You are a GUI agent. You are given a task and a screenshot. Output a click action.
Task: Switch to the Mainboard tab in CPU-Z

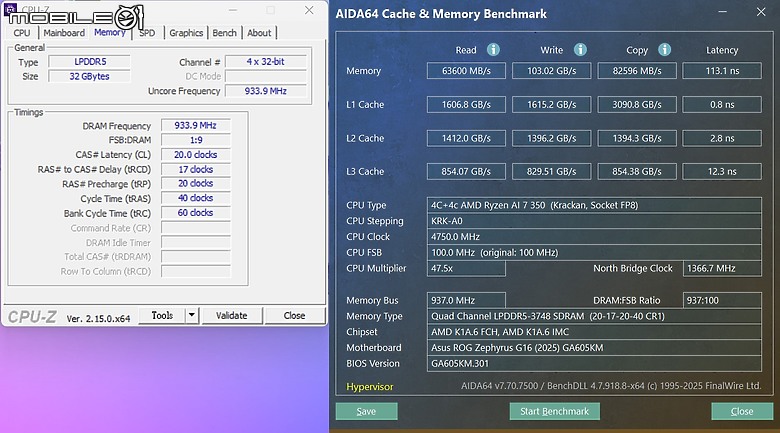coord(64,33)
